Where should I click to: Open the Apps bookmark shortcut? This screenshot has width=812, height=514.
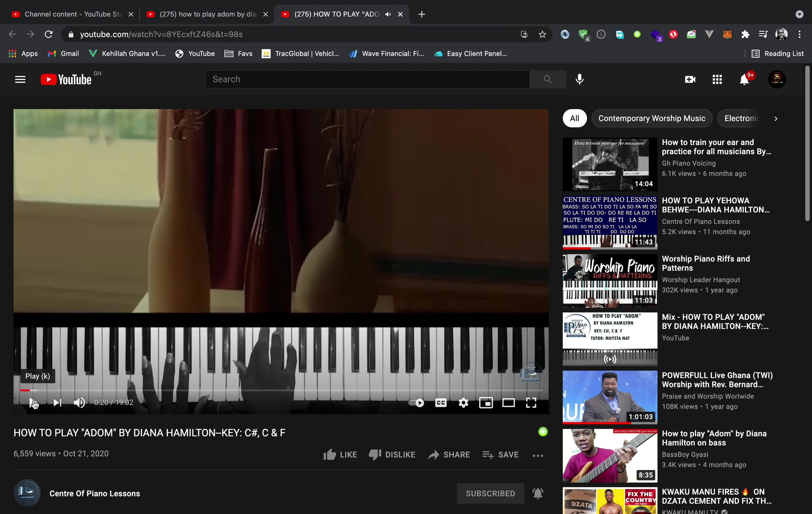[23, 54]
